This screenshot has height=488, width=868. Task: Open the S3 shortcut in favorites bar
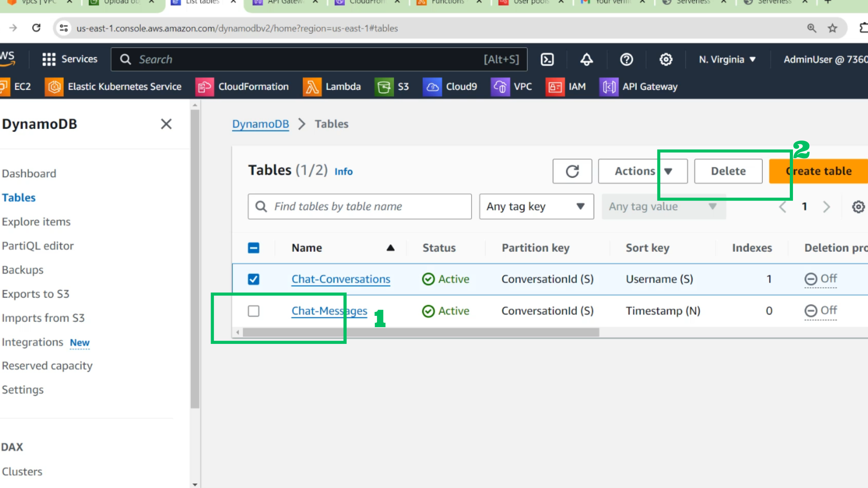[392, 87]
